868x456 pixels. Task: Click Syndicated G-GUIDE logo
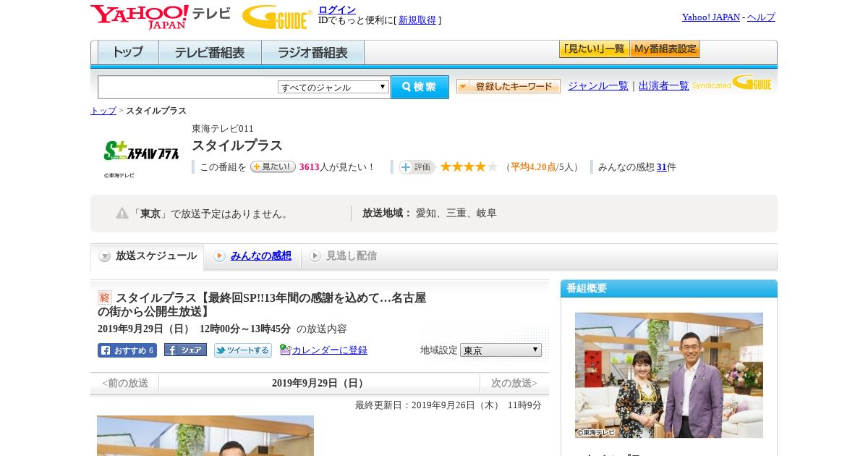pos(732,83)
